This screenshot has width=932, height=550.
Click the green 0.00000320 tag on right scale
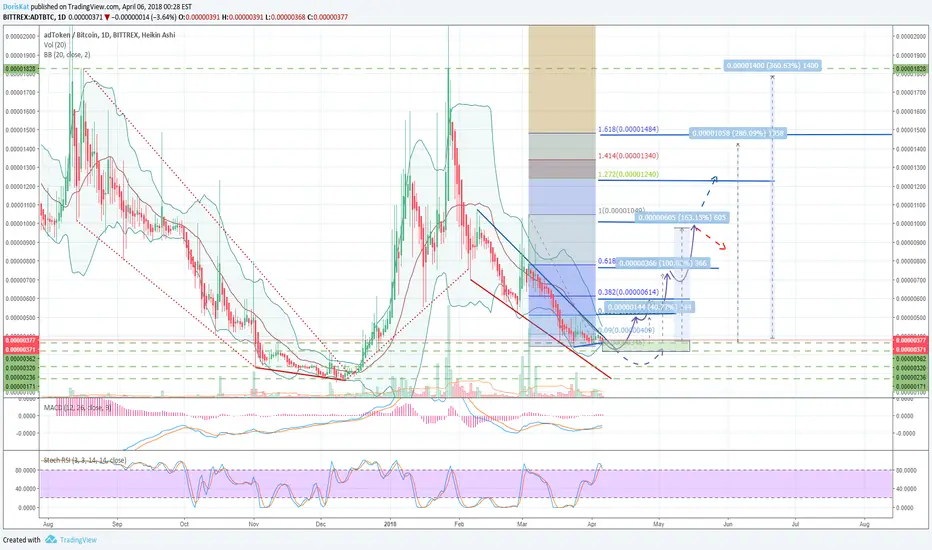(x=909, y=368)
